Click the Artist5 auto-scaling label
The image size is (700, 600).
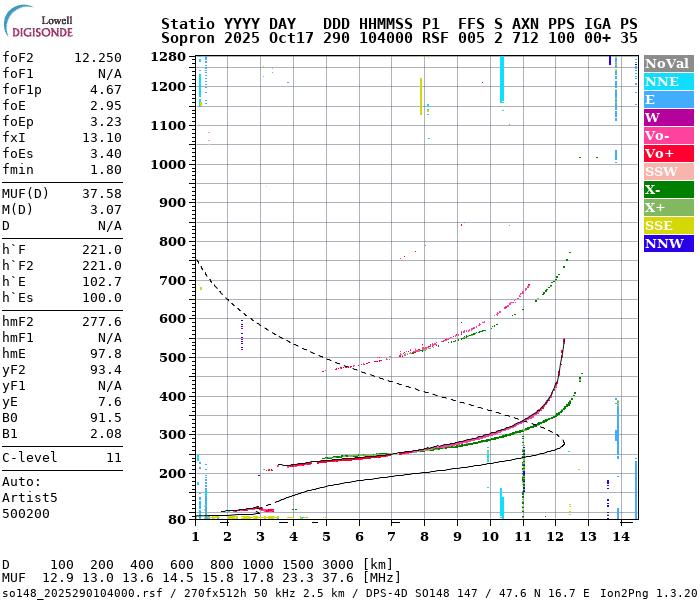coord(30,497)
